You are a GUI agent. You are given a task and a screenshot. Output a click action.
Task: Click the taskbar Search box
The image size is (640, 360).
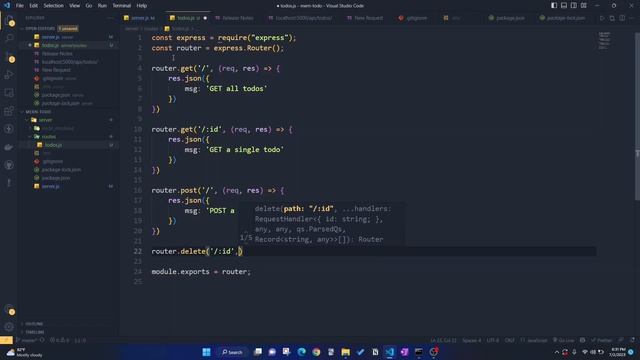pyautogui.click(x=232, y=352)
